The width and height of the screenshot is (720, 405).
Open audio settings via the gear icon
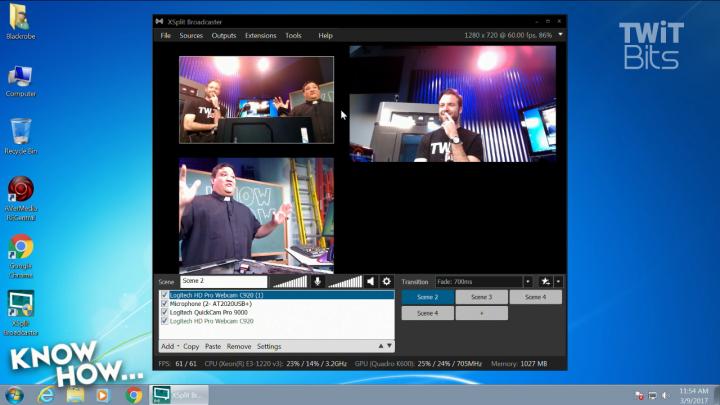point(386,282)
